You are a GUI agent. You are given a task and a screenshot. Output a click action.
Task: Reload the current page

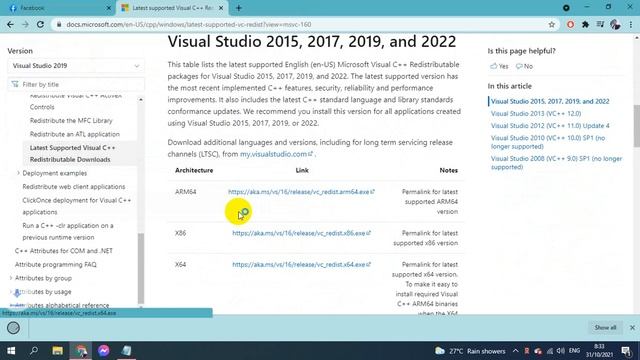pos(40,24)
